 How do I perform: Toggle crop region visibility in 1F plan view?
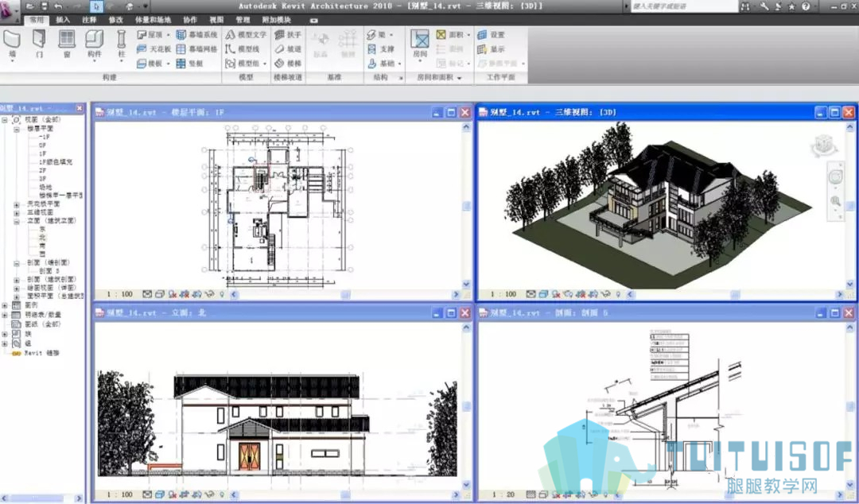click(x=196, y=294)
